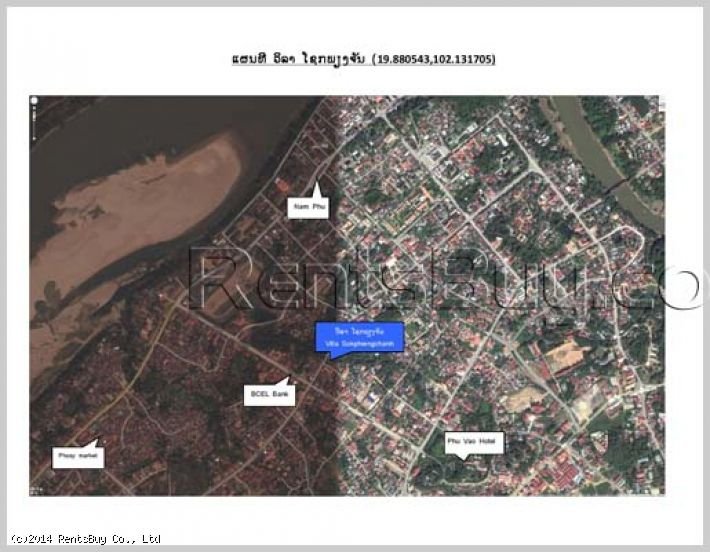This screenshot has width=710, height=552.
Task: Select the Phosy market callout
Action: [78, 458]
